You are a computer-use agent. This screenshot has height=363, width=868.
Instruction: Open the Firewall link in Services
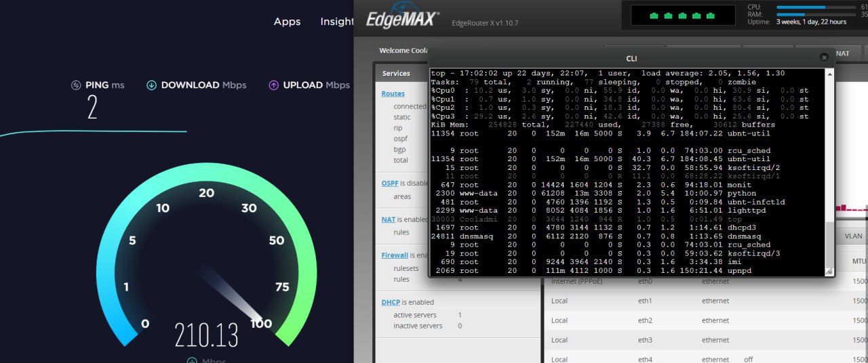tap(395, 255)
